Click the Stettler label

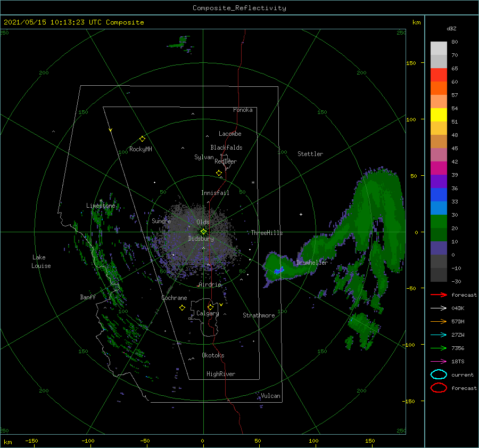pyautogui.click(x=310, y=154)
